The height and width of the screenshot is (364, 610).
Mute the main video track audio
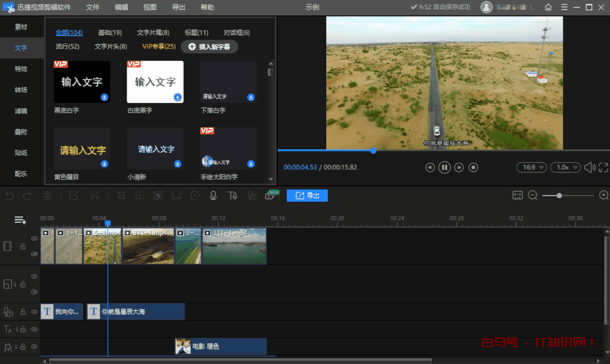(x=34, y=254)
